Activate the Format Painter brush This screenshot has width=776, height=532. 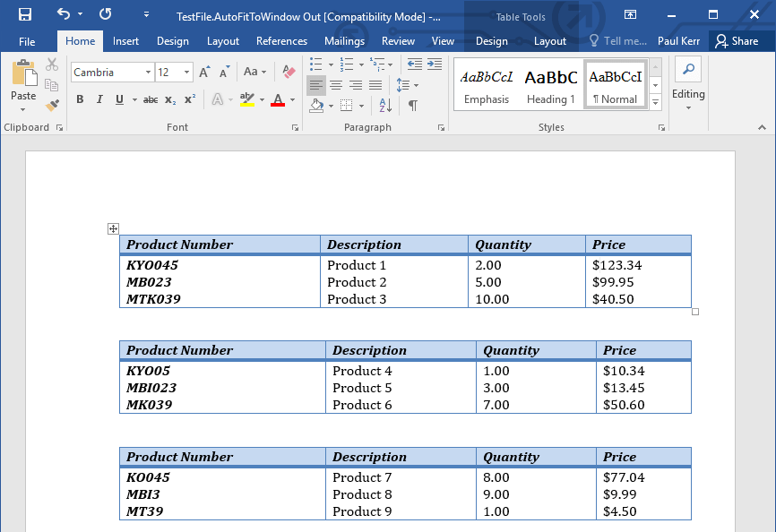click(x=52, y=105)
